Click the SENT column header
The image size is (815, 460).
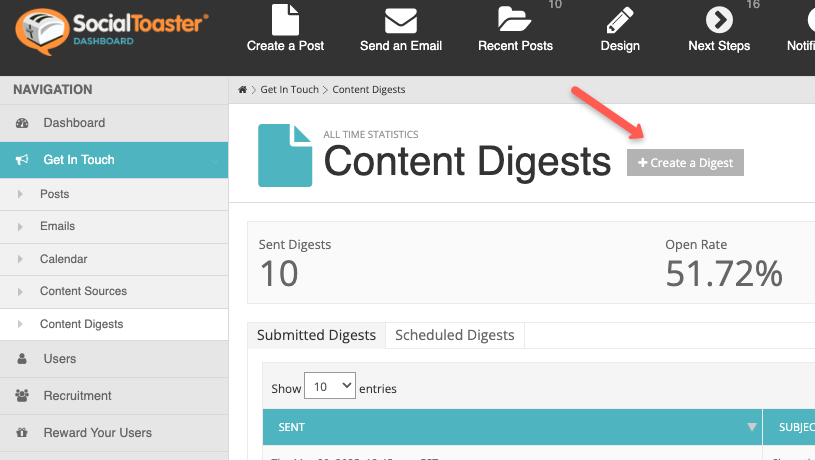(x=512, y=427)
